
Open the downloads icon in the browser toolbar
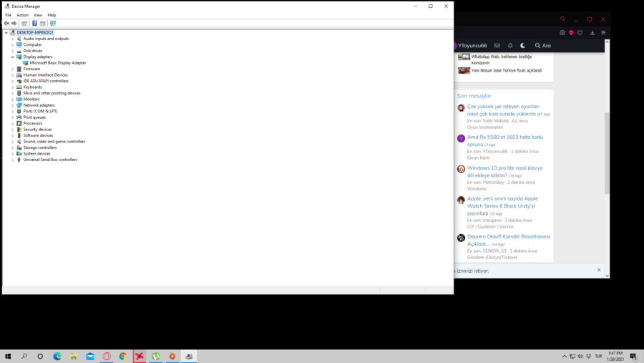592,32
